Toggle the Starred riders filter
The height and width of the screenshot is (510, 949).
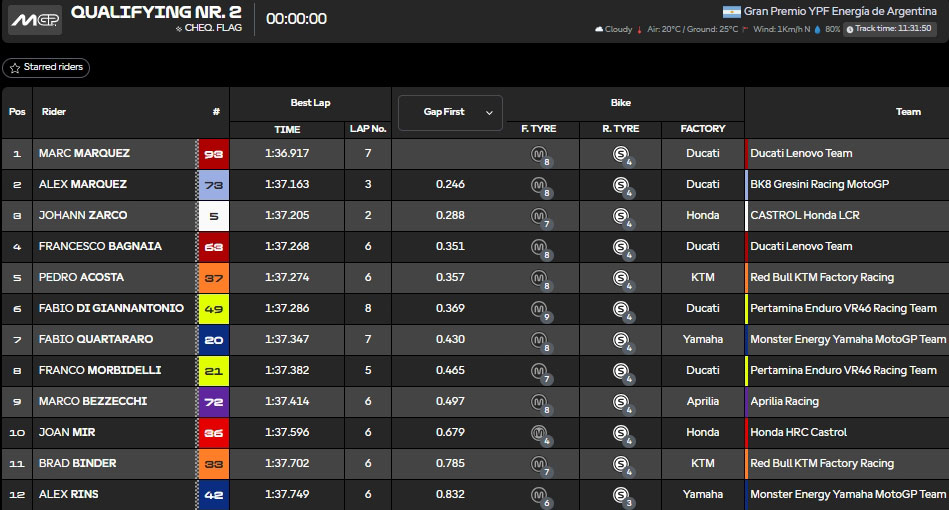[46, 68]
